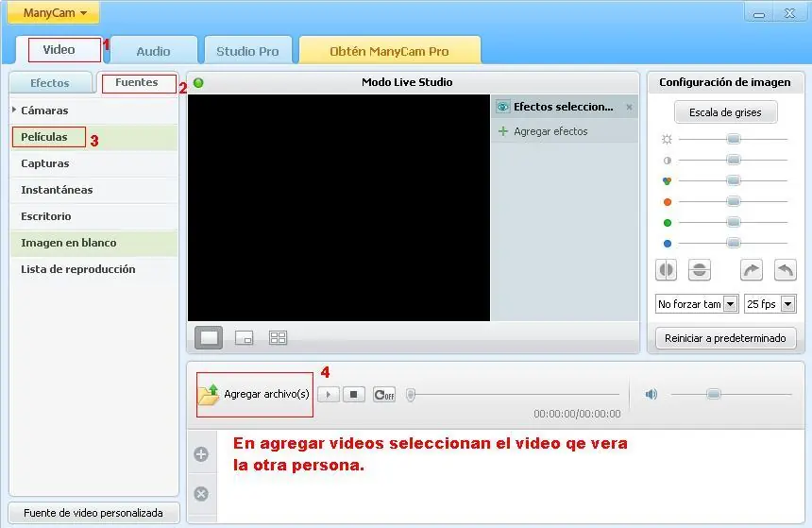Toggle the loop OFF button
The image size is (812, 528).
click(x=384, y=395)
